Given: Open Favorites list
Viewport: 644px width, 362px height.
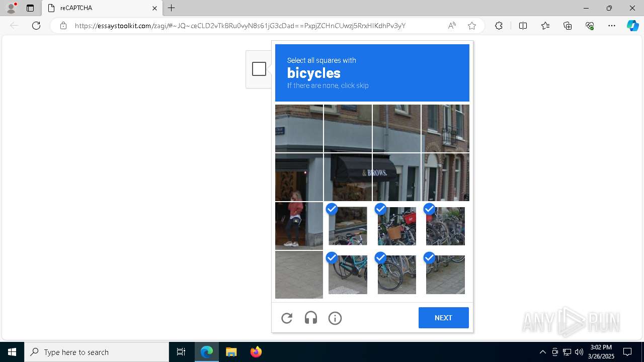Looking at the screenshot, I should click(x=545, y=26).
